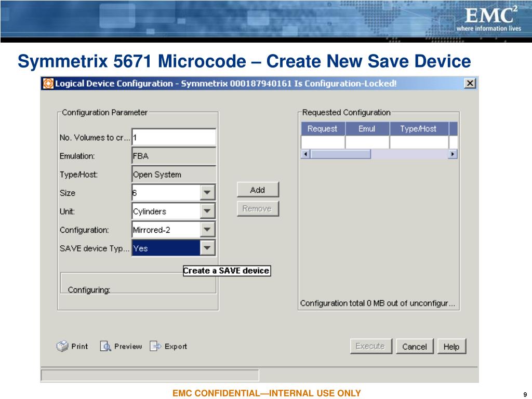The width and height of the screenshot is (532, 399).
Task: Open the Size dropdown arrow
Action: (207, 193)
